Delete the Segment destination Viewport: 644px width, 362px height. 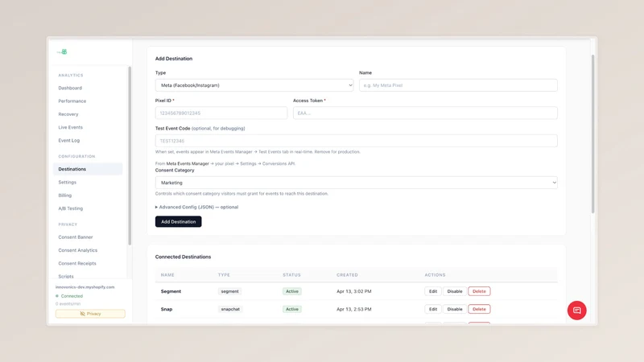479,291
